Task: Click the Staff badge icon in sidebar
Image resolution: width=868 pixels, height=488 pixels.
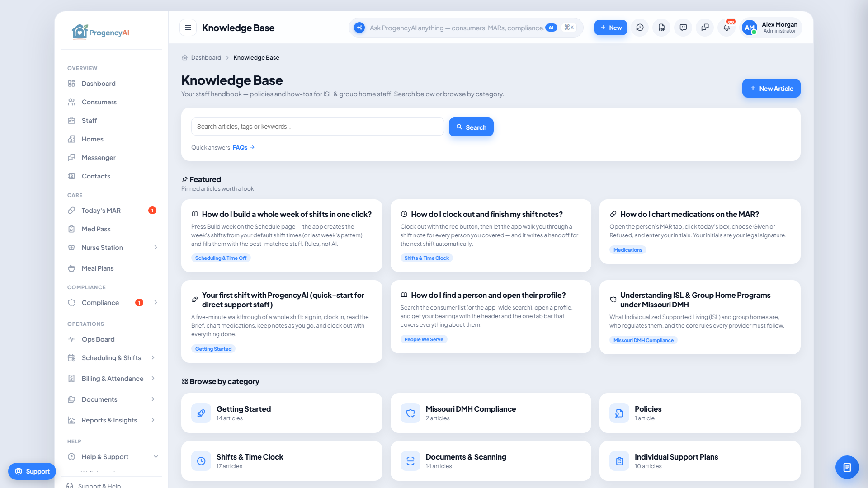Action: (71, 121)
